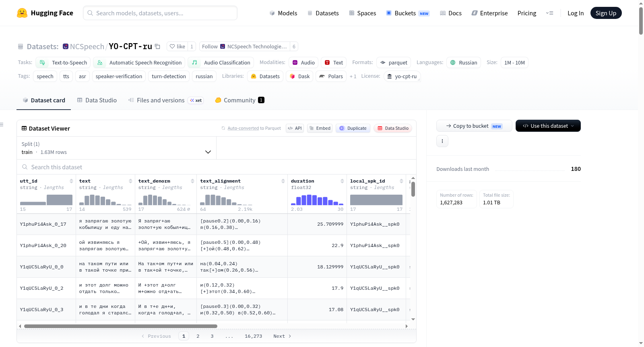Sort the duration column

pos(342,181)
